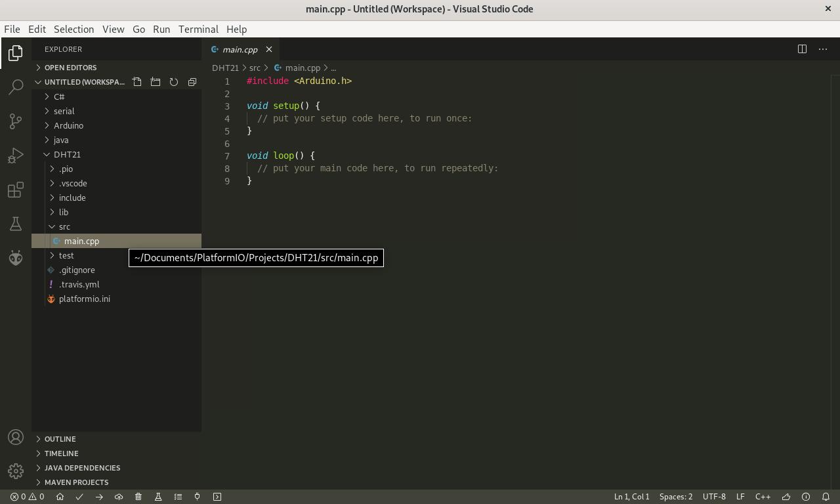Open the Search view in activity bar
Screen dimensions: 840x504
(16, 87)
